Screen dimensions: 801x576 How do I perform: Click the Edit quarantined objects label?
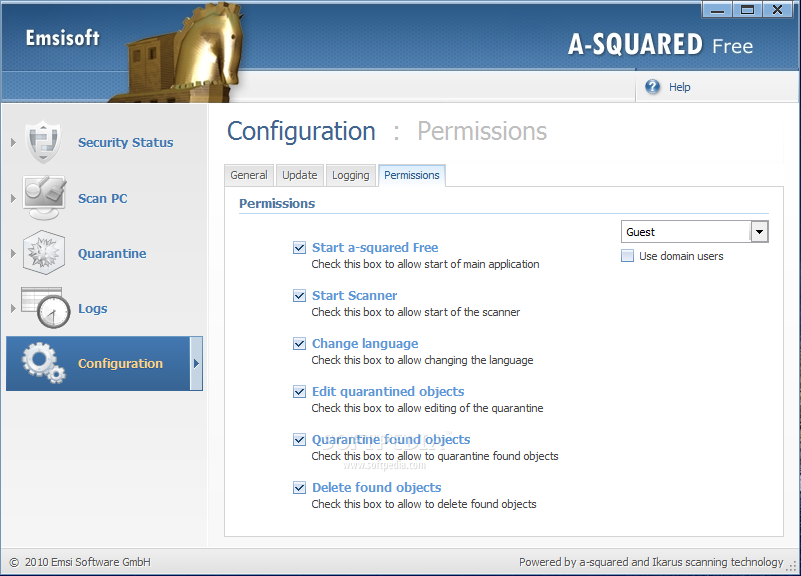pyautogui.click(x=388, y=392)
